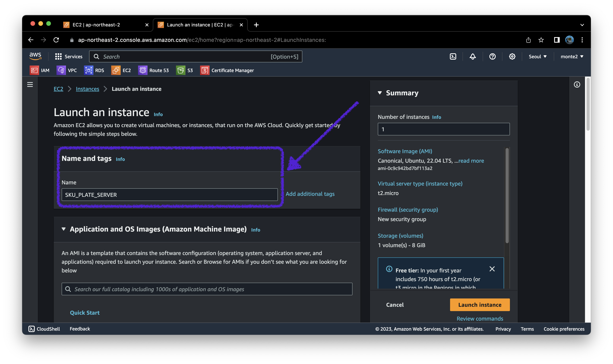The height and width of the screenshot is (364, 613).
Task: Toggle the left hamburger navigation menu
Action: click(30, 85)
